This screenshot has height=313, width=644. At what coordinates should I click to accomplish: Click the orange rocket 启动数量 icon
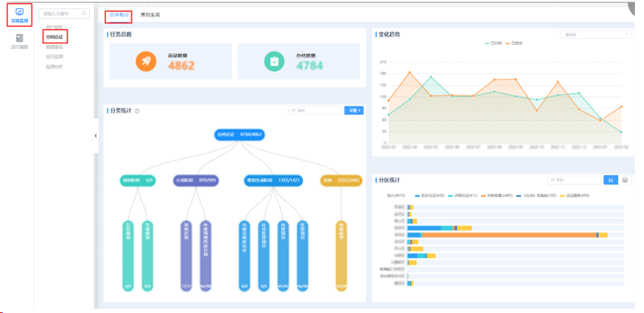146,62
